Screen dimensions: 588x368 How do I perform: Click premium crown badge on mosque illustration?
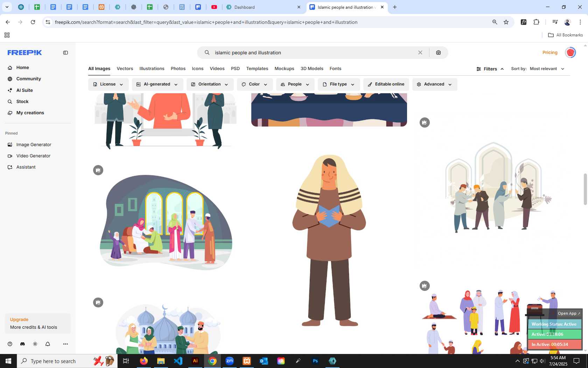click(98, 302)
